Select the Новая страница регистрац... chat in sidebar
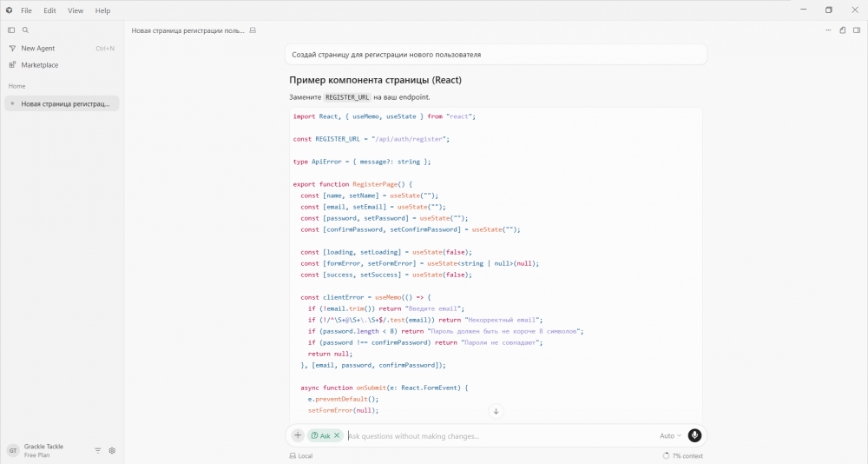Image resolution: width=868 pixels, height=464 pixels. (62, 103)
